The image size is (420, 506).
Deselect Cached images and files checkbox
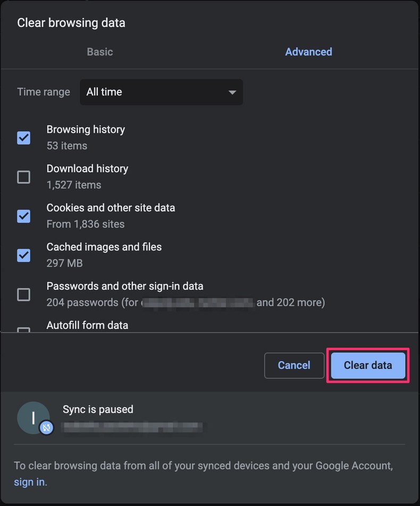coord(24,255)
